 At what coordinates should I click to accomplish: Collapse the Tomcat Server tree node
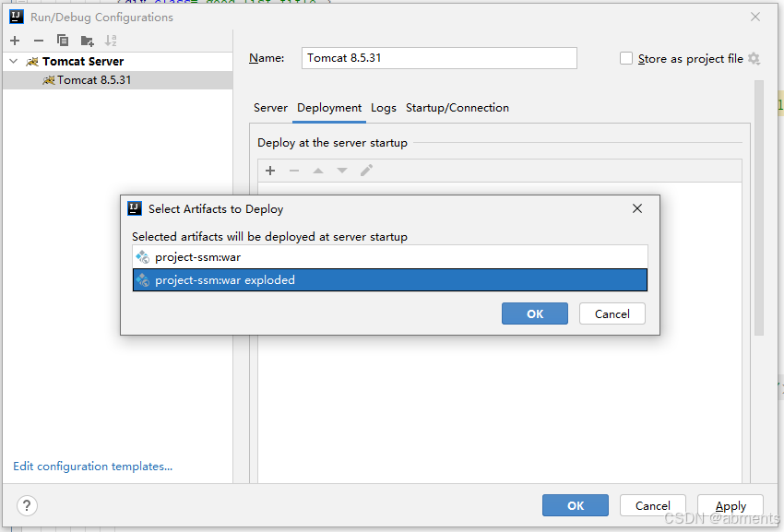(14, 61)
